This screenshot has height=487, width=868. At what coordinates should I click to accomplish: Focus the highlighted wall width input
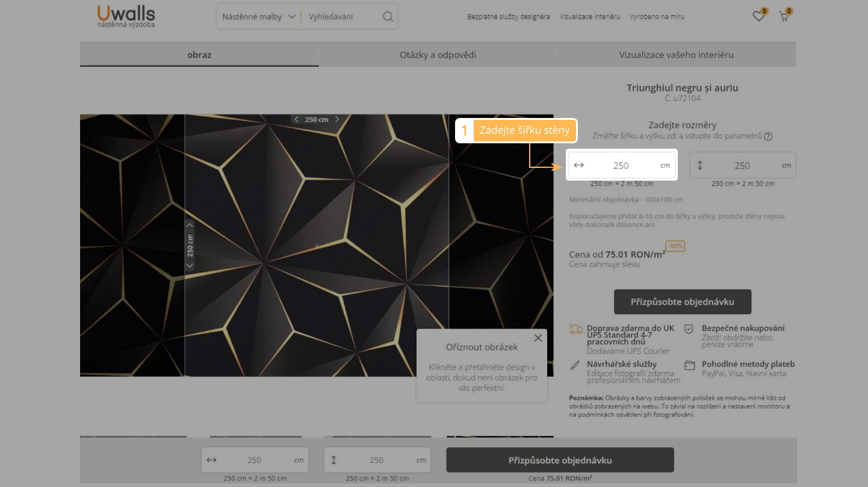621,166
